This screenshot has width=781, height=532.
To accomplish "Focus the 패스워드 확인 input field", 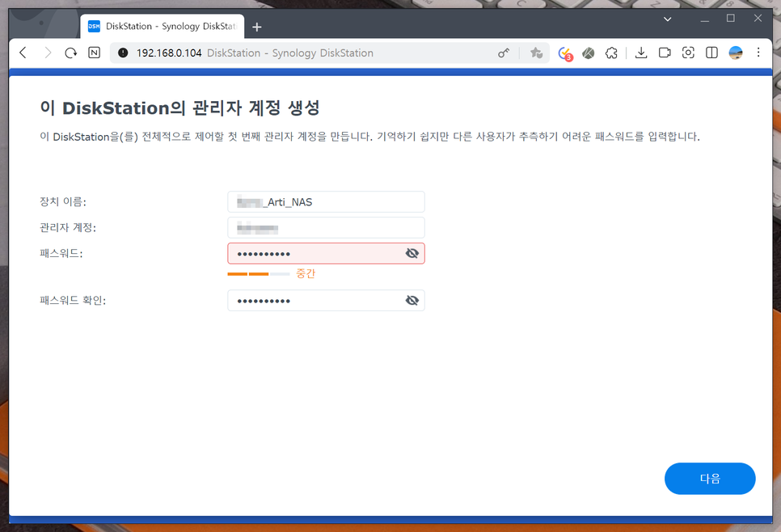I will tap(327, 301).
